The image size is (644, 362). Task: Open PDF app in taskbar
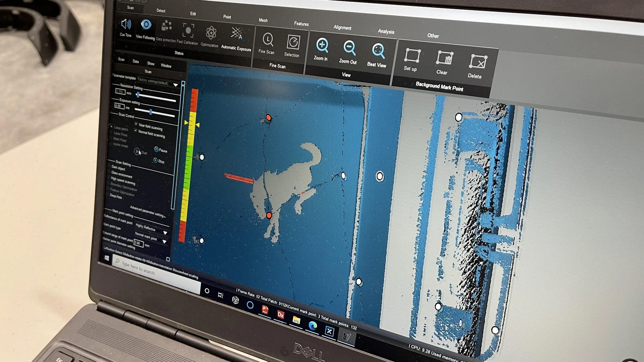265,310
